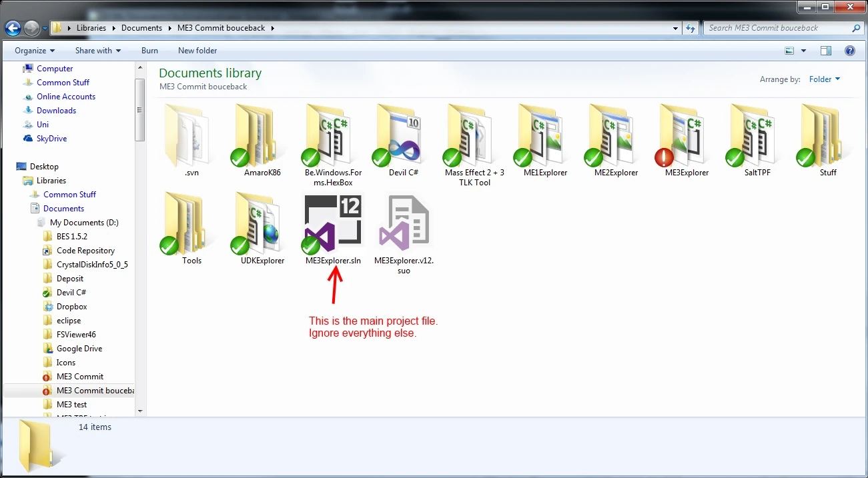Click the navigation pane vertical scrollbar

click(x=139, y=109)
